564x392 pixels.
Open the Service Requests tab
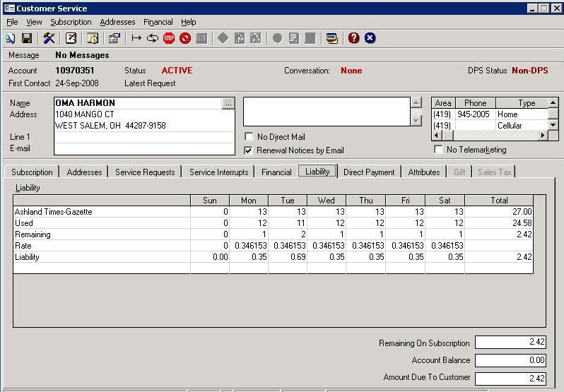[x=144, y=172]
